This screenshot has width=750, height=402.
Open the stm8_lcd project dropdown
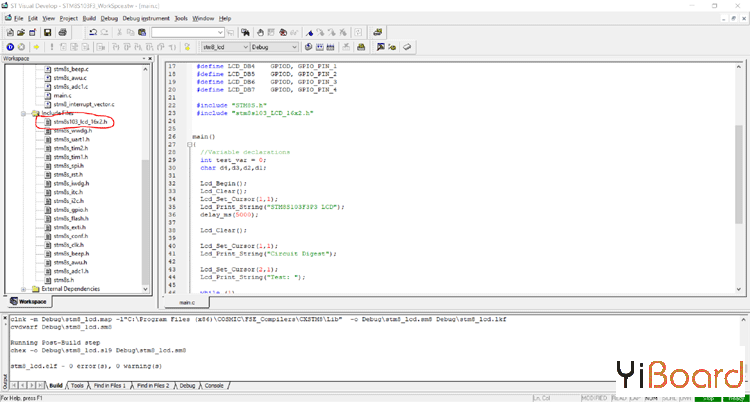245,47
